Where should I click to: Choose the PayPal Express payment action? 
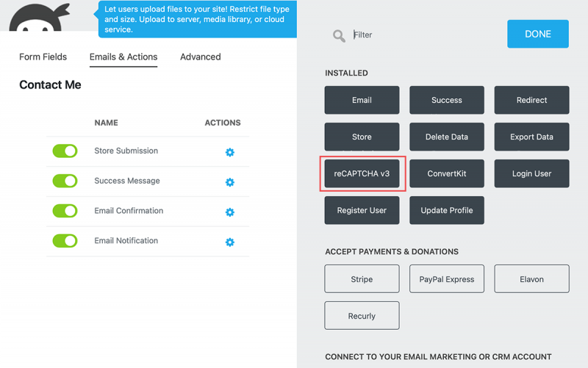tap(447, 279)
